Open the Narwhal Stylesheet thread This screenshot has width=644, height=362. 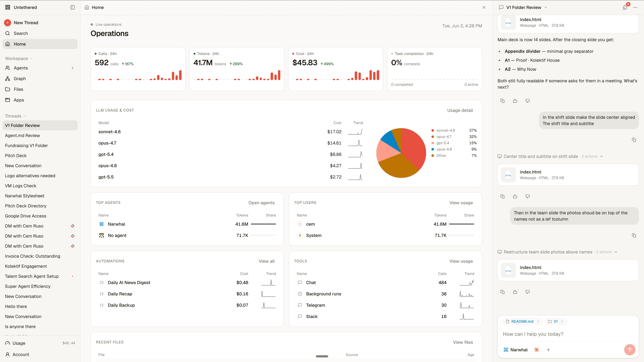(40, 196)
